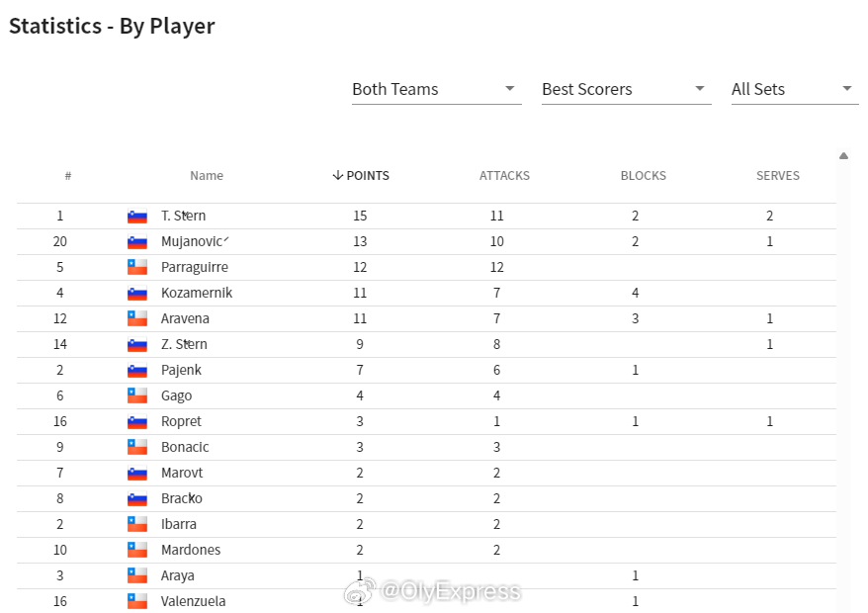This screenshot has height=613, width=868.
Task: Click Chile flag beside Valenzuela
Action: click(x=137, y=601)
